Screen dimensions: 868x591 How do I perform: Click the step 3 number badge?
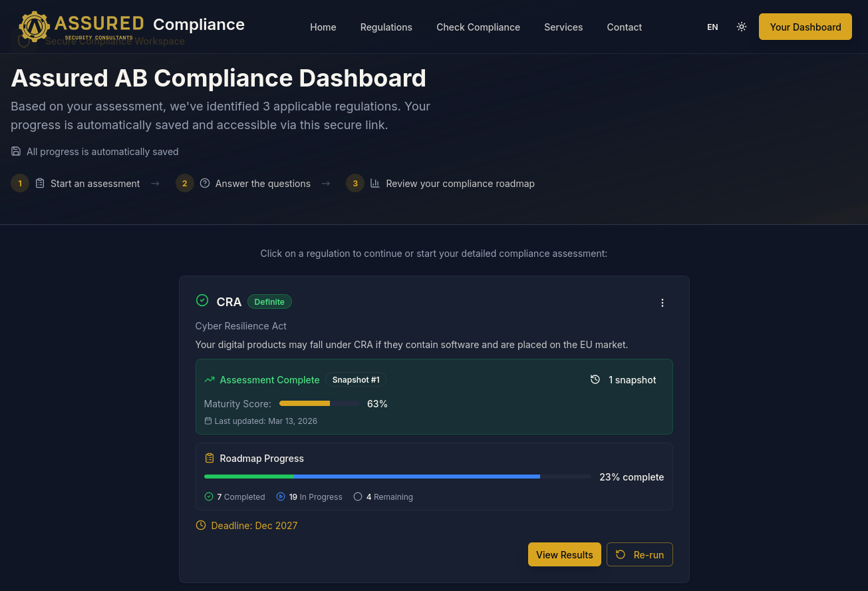coord(355,183)
